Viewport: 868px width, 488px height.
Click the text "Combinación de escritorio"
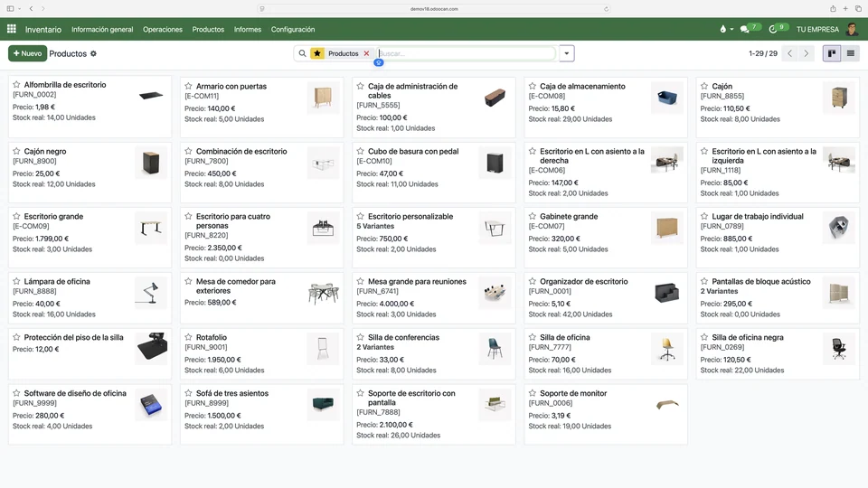pos(241,151)
